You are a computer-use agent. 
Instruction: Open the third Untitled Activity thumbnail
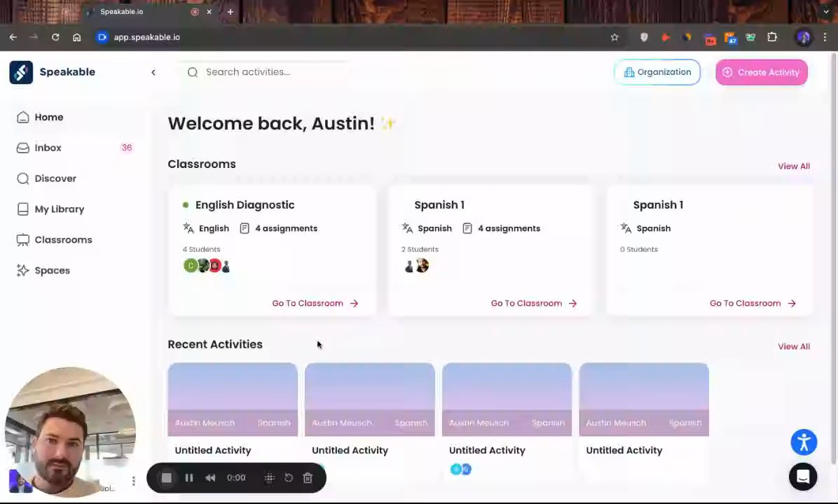tap(507, 400)
